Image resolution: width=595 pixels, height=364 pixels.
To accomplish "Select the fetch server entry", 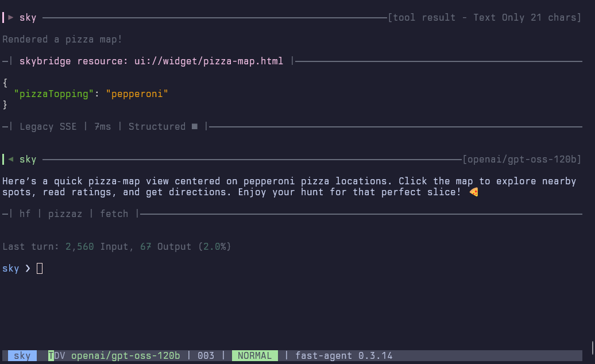I will (x=114, y=214).
